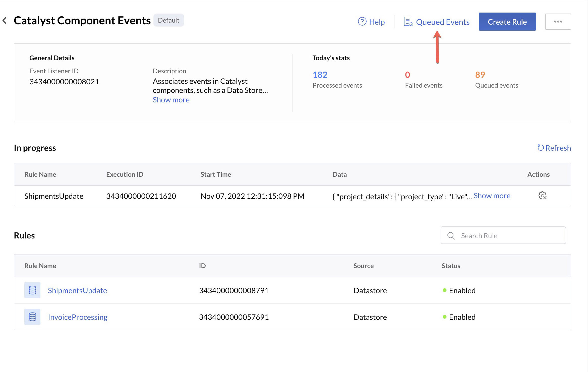Open the Help link
The height and width of the screenshot is (372, 588).
377,22
